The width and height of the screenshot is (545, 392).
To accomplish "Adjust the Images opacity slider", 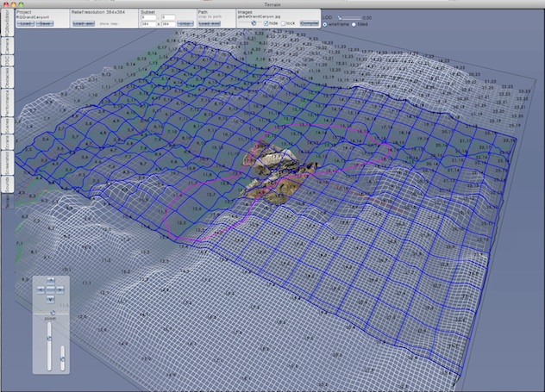I will (x=250, y=23).
